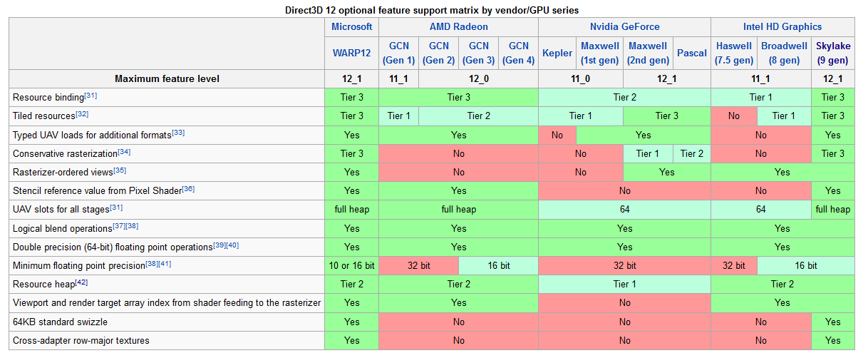
Task: Follow the GCN (Gen 2) link
Action: [438, 53]
